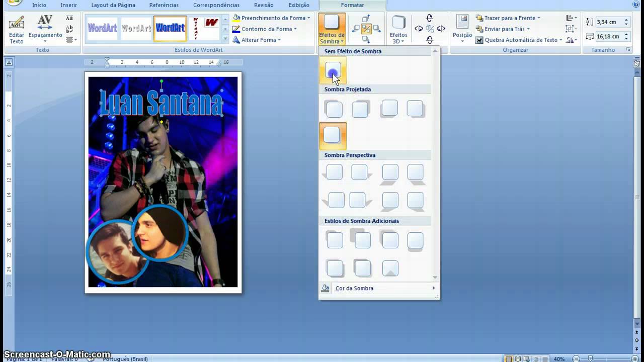Expand the WordArt styles gallery More arrow
The height and width of the screenshot is (362, 644).
[225, 39]
